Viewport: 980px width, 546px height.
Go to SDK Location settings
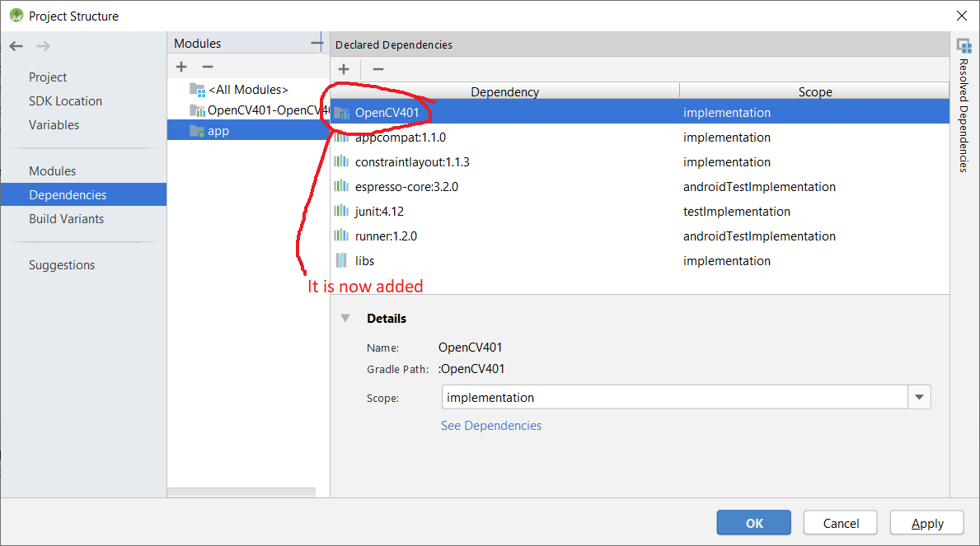tap(65, 101)
